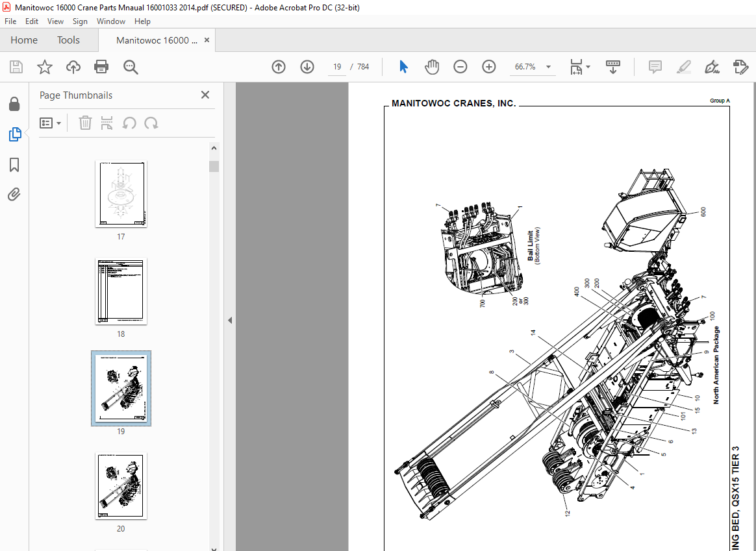Screen dimensions: 756x551
Task: Open the Sign document pen tool
Action: (x=712, y=67)
